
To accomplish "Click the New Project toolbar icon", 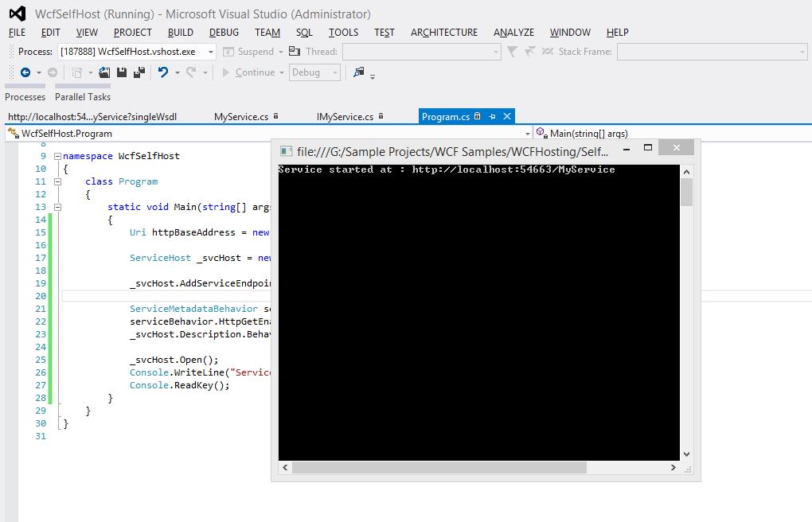I will coord(76,72).
